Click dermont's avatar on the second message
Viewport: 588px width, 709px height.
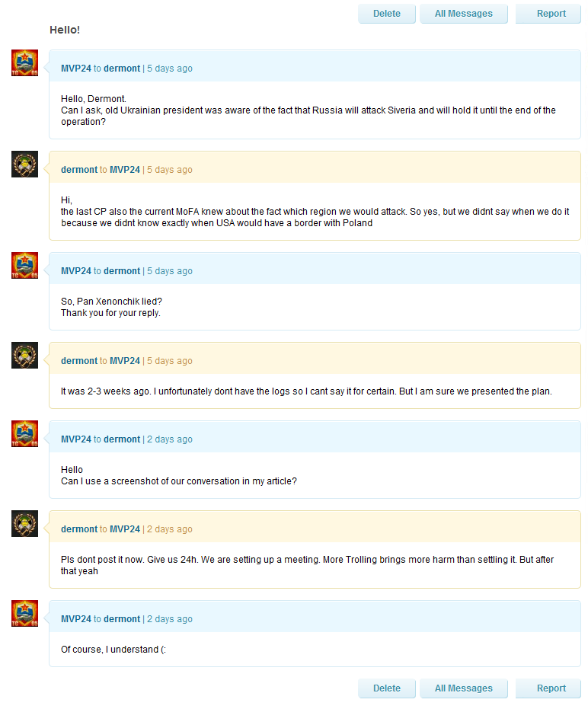[24, 164]
